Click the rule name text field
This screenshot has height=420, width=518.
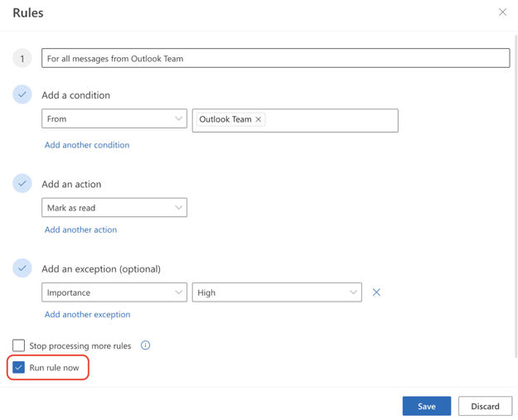coord(275,59)
